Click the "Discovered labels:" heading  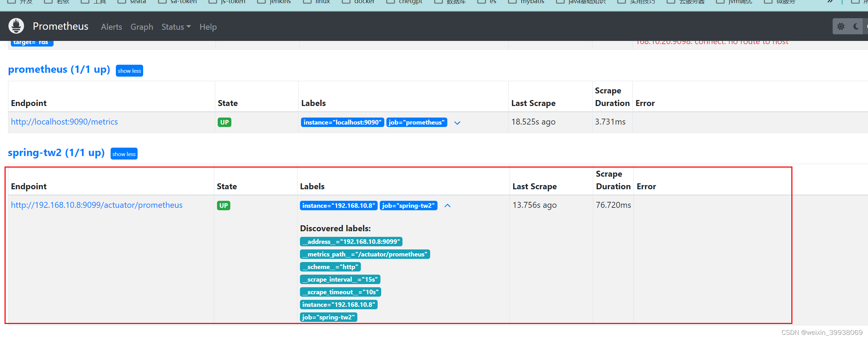point(335,228)
